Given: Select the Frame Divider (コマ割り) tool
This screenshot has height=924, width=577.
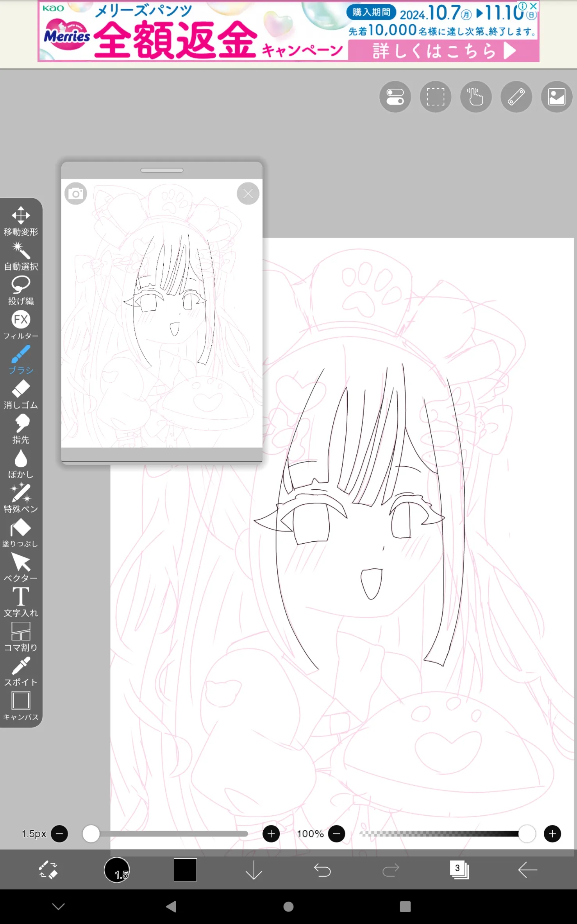Looking at the screenshot, I should [x=21, y=637].
